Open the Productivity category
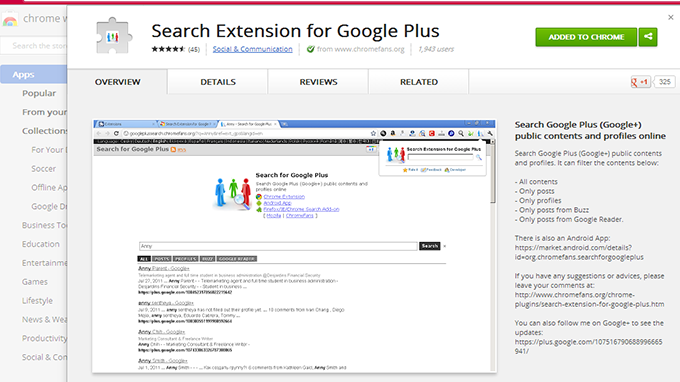The image size is (680, 382). coord(45,338)
